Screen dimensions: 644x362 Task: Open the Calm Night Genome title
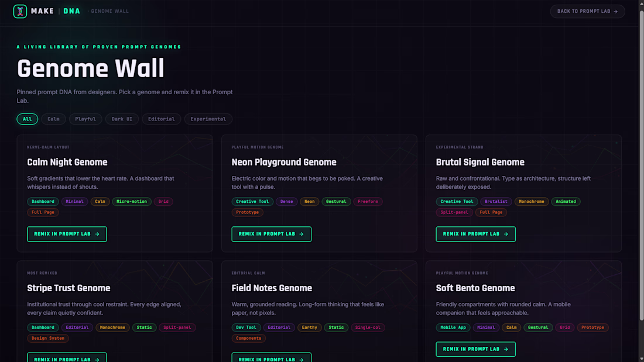click(x=67, y=162)
